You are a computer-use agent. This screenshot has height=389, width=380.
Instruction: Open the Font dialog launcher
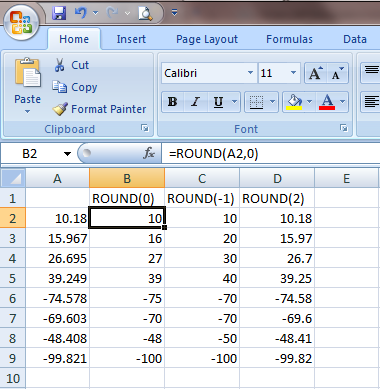(344, 128)
